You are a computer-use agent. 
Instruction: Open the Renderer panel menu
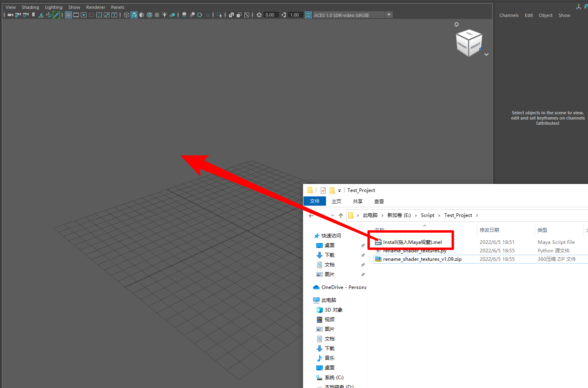pyautogui.click(x=95, y=7)
